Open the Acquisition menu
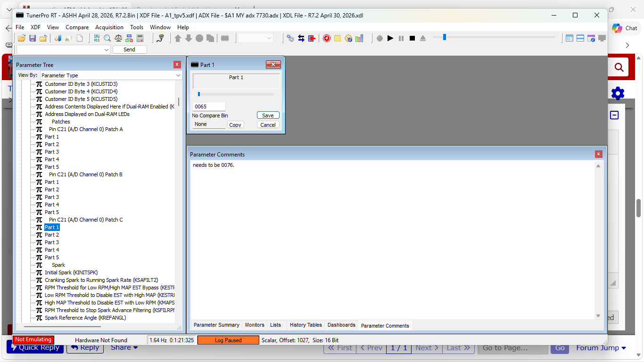This screenshot has height=362, width=644. point(109,27)
